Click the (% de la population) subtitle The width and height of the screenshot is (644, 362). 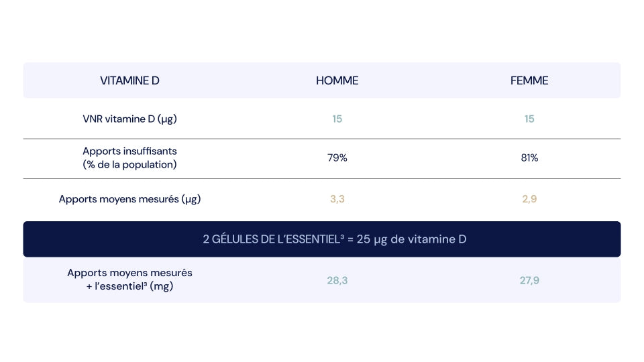(x=129, y=165)
